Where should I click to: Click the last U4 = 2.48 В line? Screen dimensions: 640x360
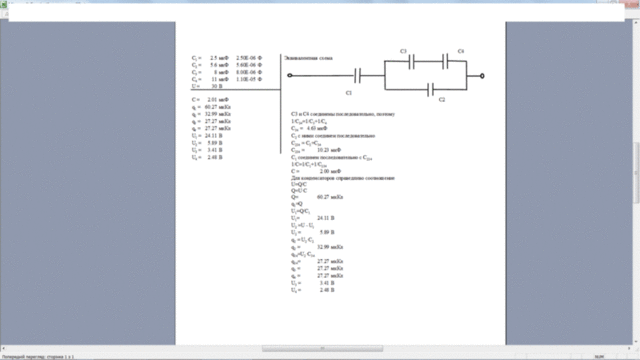point(313,290)
